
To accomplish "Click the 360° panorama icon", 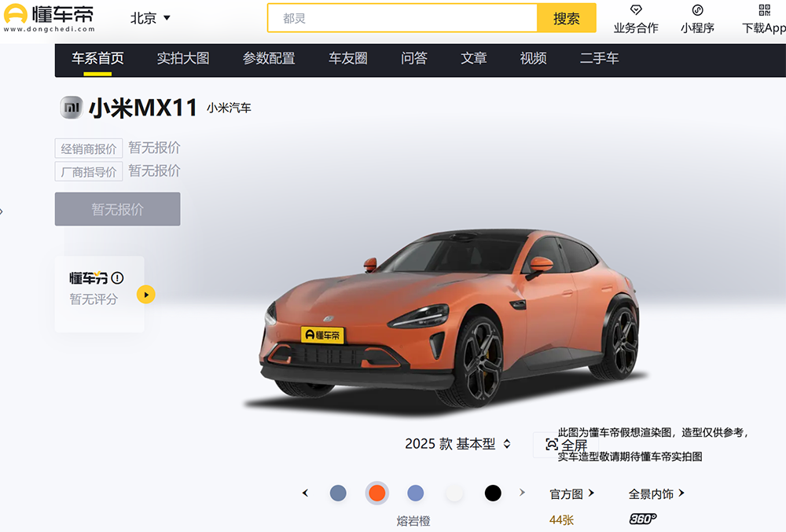I will point(643,519).
